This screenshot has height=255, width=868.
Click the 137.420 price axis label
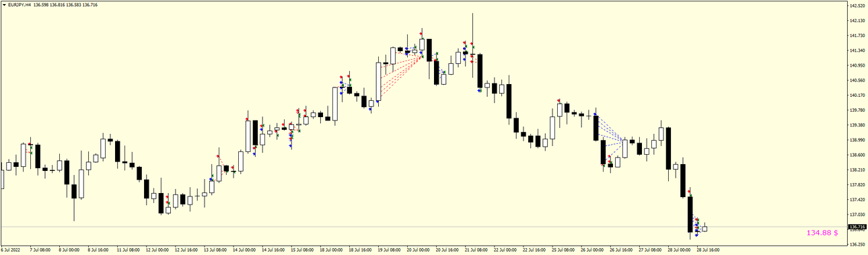coord(857,199)
